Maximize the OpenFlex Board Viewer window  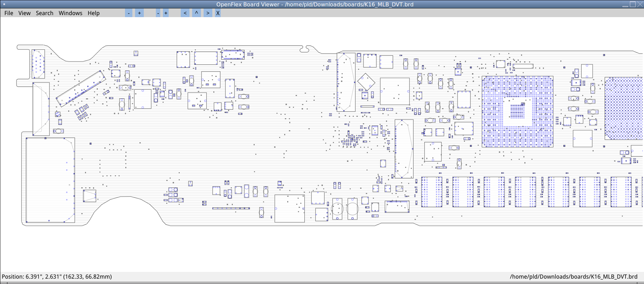tap(633, 4)
